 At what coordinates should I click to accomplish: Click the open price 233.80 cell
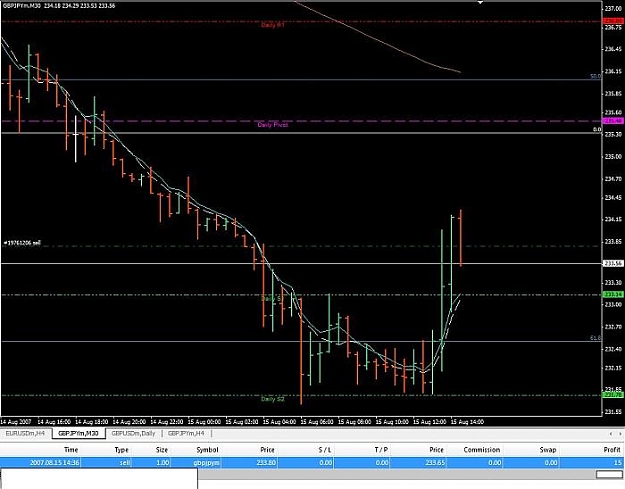(x=266, y=463)
